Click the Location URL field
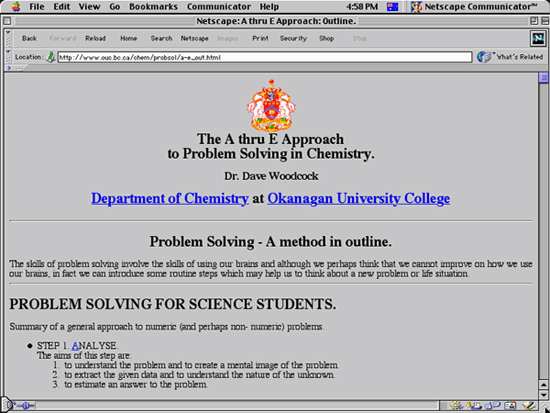This screenshot has height=413, width=550. coord(265,57)
